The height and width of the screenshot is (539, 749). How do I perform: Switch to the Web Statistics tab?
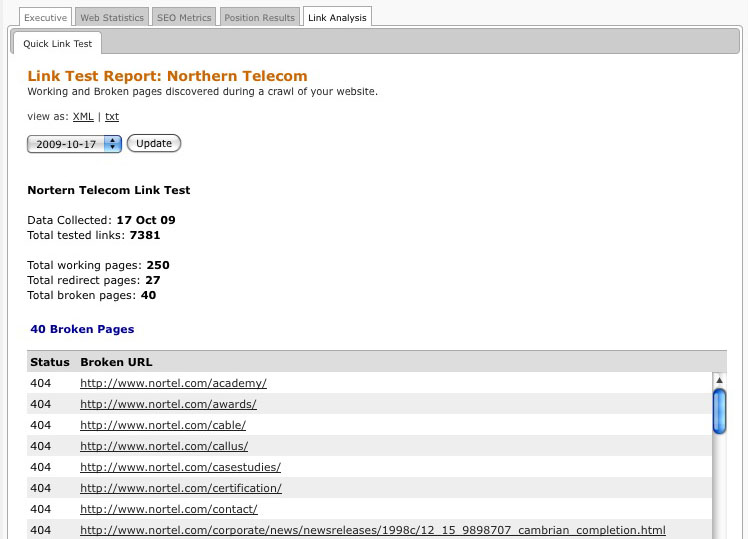click(x=112, y=18)
